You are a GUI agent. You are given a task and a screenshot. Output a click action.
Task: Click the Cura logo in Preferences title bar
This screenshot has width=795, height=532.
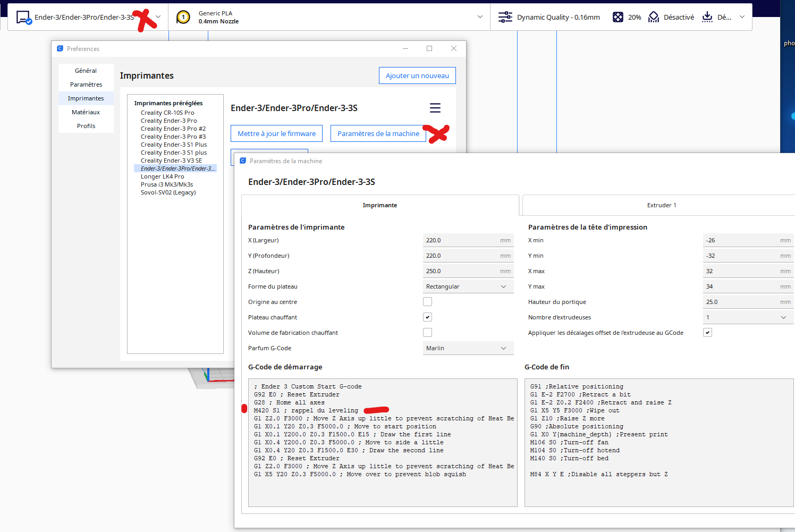pyautogui.click(x=60, y=48)
